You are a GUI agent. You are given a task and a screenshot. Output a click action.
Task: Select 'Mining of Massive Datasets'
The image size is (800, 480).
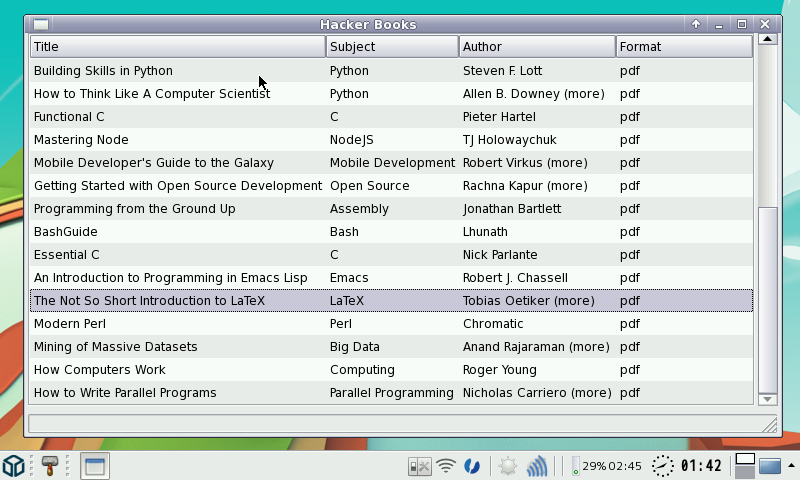391,346
